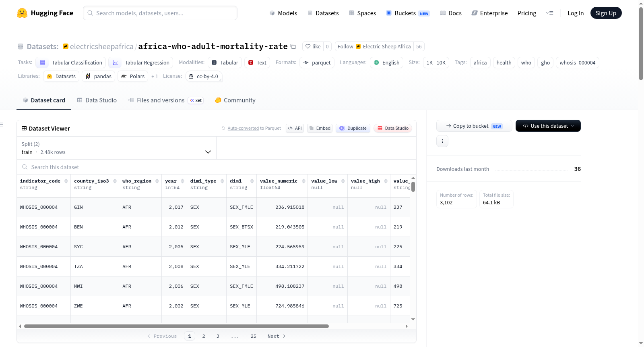Go to the Next page of rows

tap(277, 336)
